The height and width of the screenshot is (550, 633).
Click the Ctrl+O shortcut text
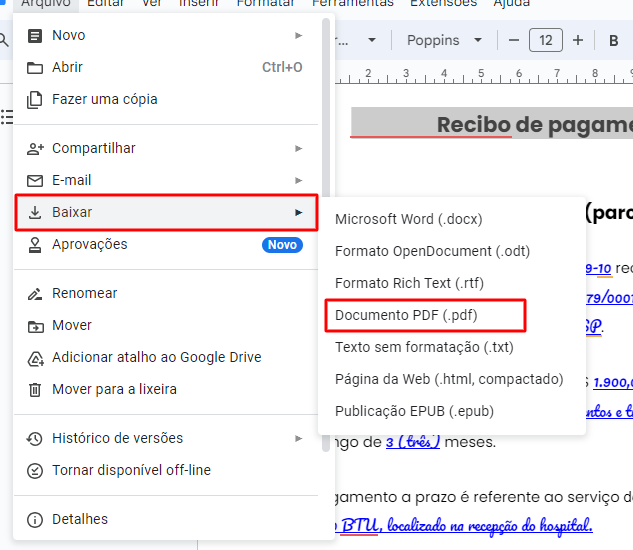(282, 67)
